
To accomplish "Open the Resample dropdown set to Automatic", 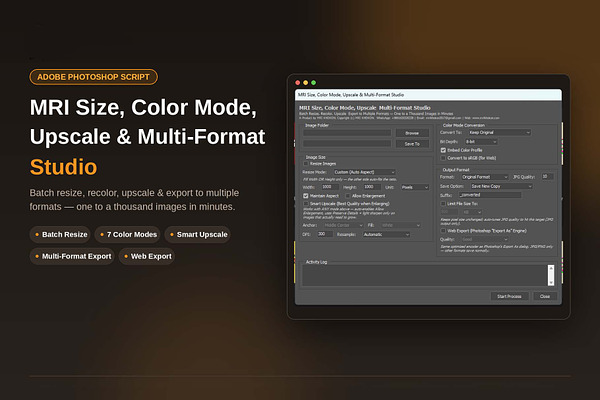I will (x=386, y=234).
